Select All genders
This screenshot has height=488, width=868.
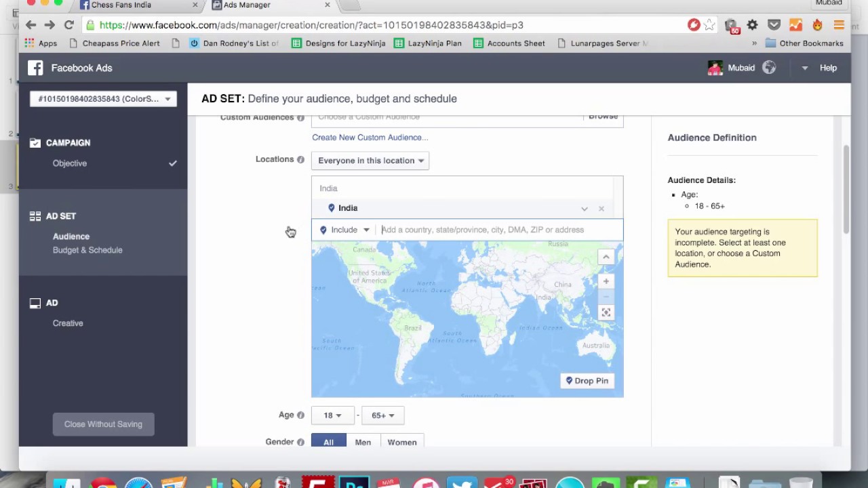pos(328,441)
